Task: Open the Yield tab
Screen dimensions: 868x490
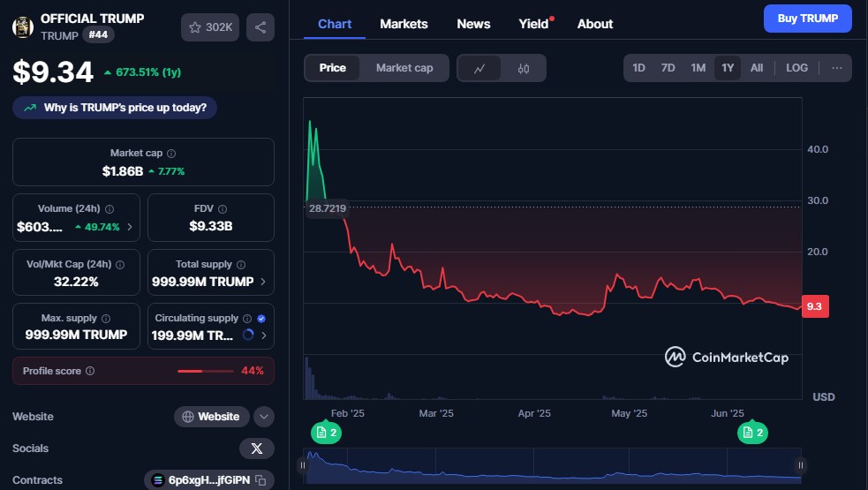Action: tap(535, 24)
